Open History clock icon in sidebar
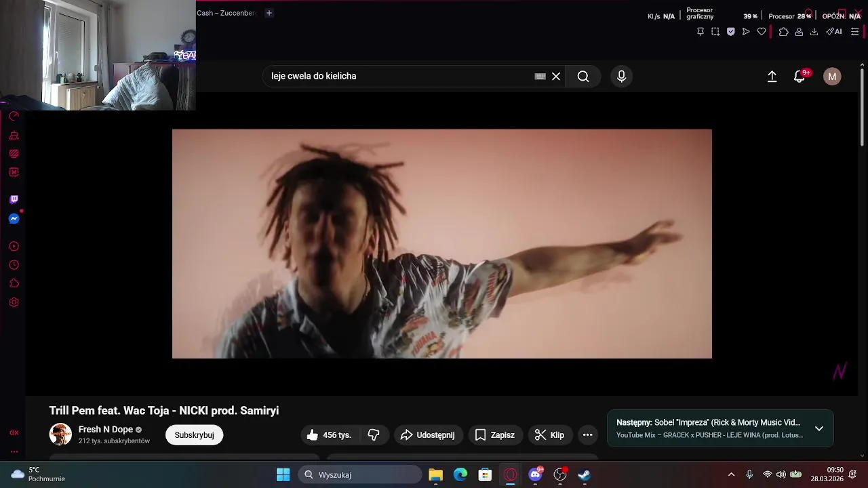This screenshot has height=488, width=868. pyautogui.click(x=14, y=265)
